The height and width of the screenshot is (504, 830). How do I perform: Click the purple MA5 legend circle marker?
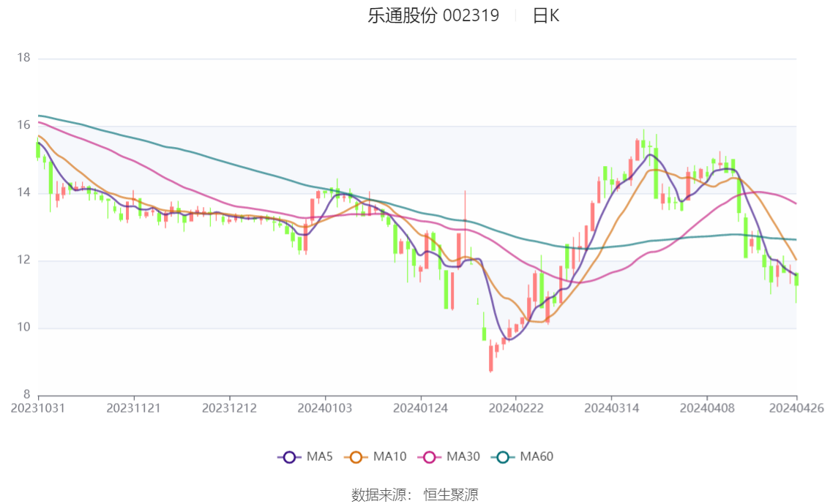click(289, 457)
